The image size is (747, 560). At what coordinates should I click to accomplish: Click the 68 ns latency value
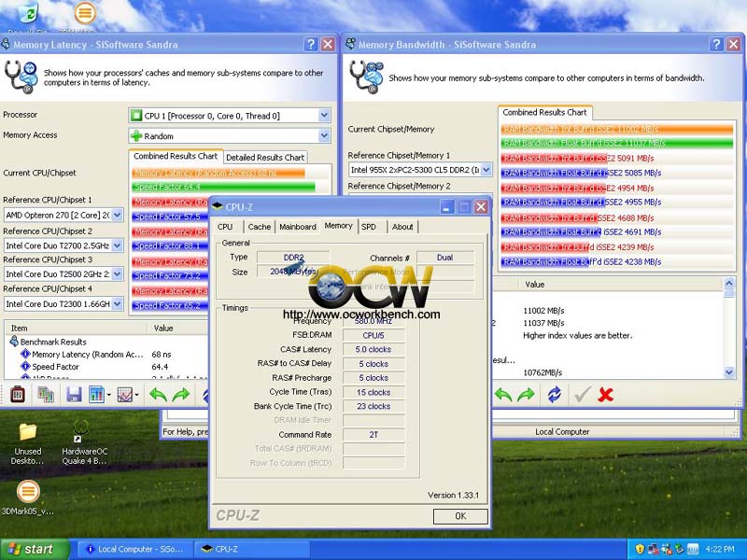161,355
